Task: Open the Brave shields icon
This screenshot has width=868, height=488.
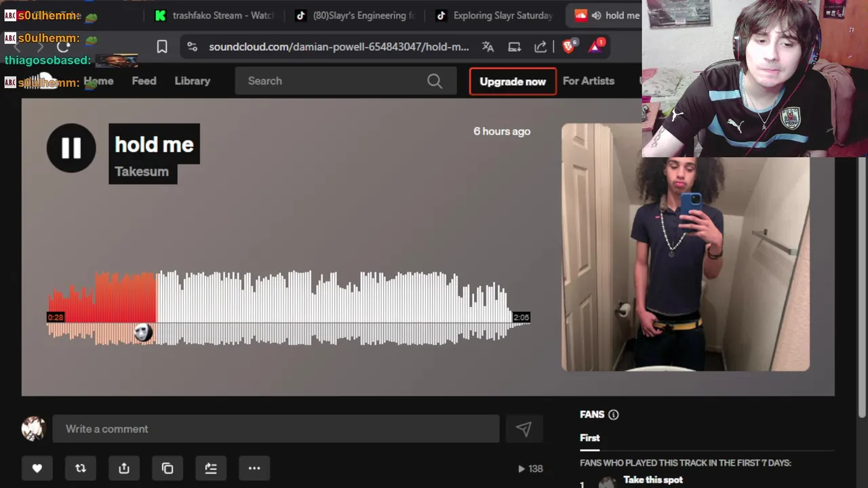Action: coord(569,46)
